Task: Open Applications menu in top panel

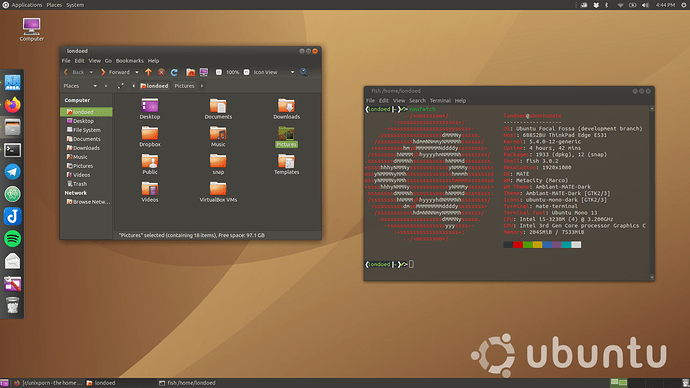Action: pos(26,5)
